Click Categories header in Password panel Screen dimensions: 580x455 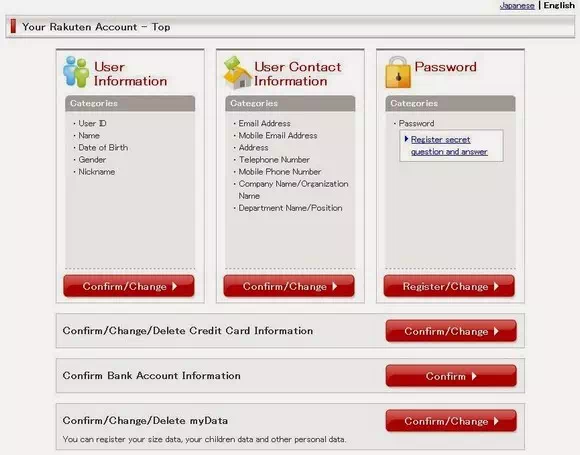tap(450, 103)
